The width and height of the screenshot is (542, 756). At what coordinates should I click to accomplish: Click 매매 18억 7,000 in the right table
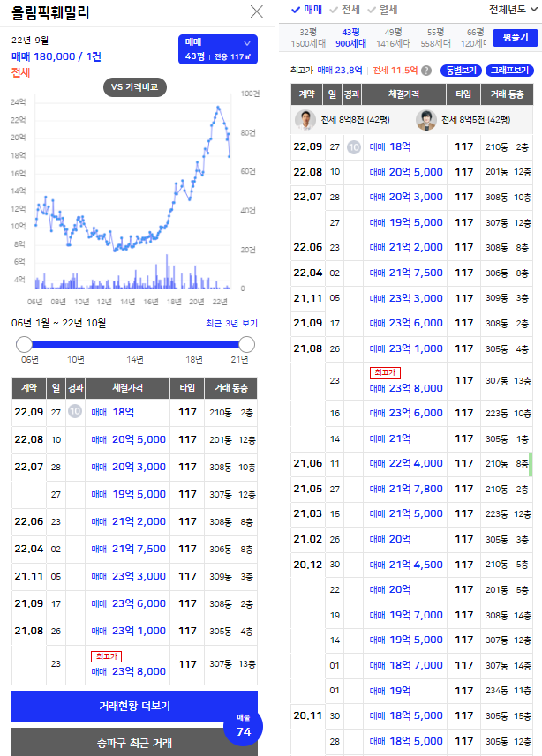[406, 665]
